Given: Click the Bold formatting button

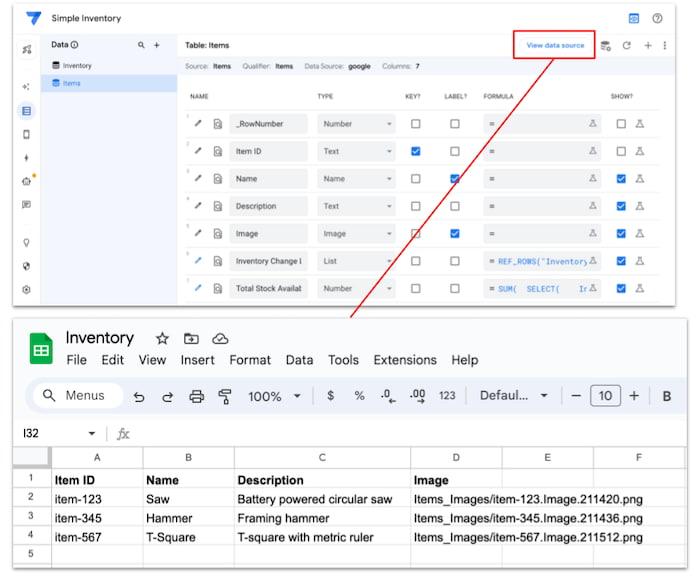Looking at the screenshot, I should click(x=667, y=396).
